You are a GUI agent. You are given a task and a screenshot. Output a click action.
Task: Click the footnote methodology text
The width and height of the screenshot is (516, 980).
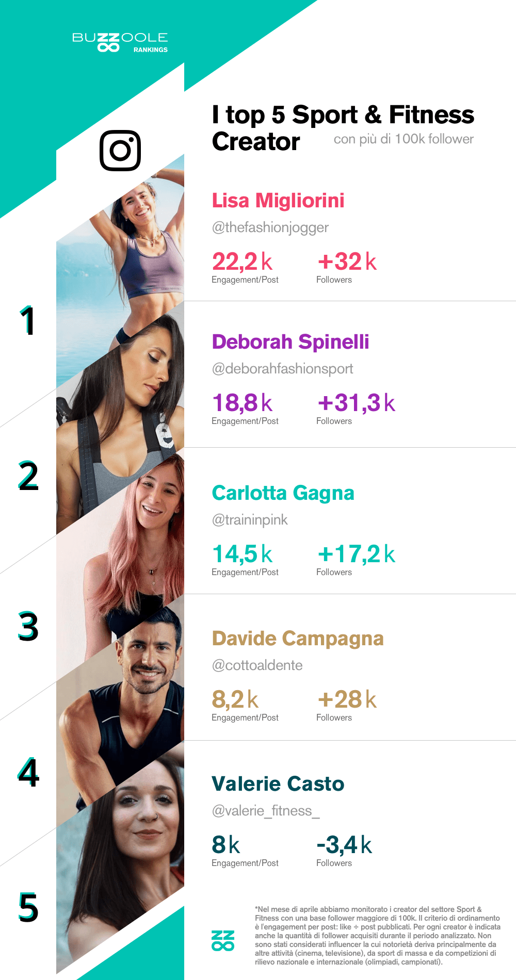point(377,936)
